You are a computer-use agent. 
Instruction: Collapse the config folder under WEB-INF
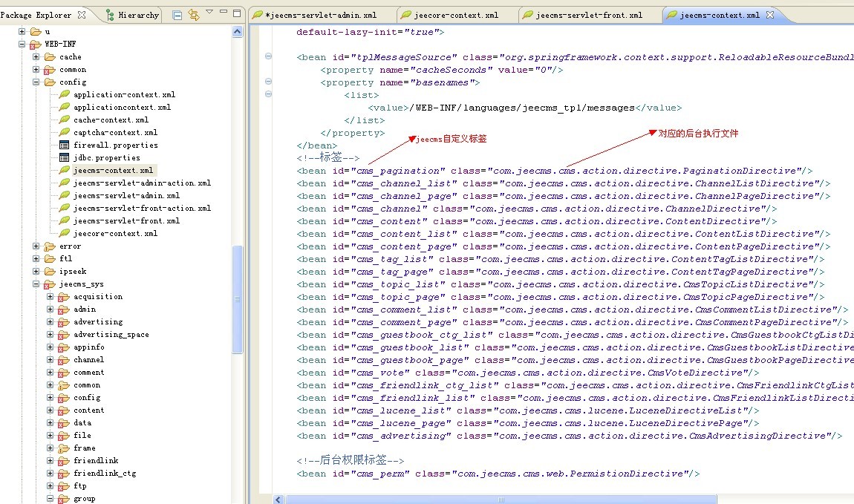coord(36,82)
